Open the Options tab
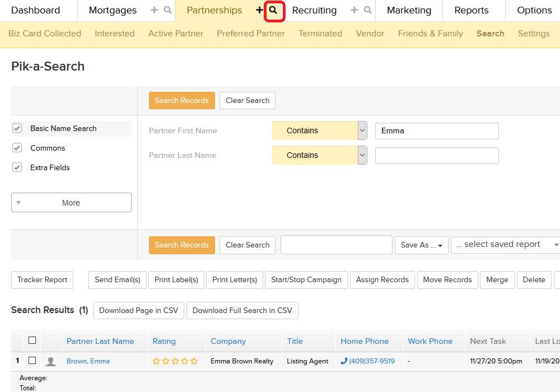Screen dimensions: 560x392 (534, 10)
